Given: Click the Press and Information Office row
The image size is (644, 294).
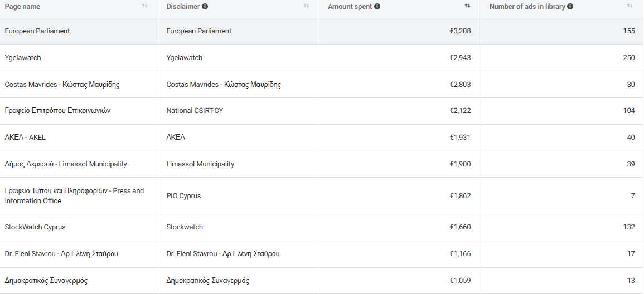Looking at the screenshot, I should point(322,195).
